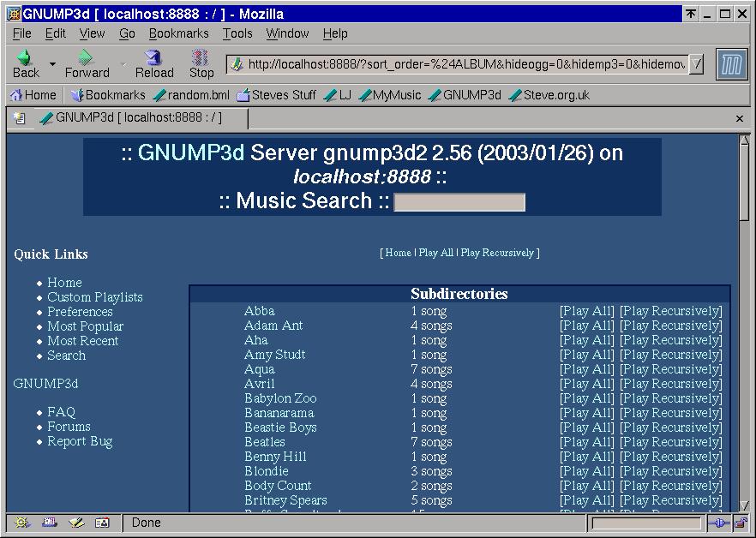The width and height of the screenshot is (756, 538).
Task: Click the Navigator icon in status bar
Action: [x=21, y=523]
